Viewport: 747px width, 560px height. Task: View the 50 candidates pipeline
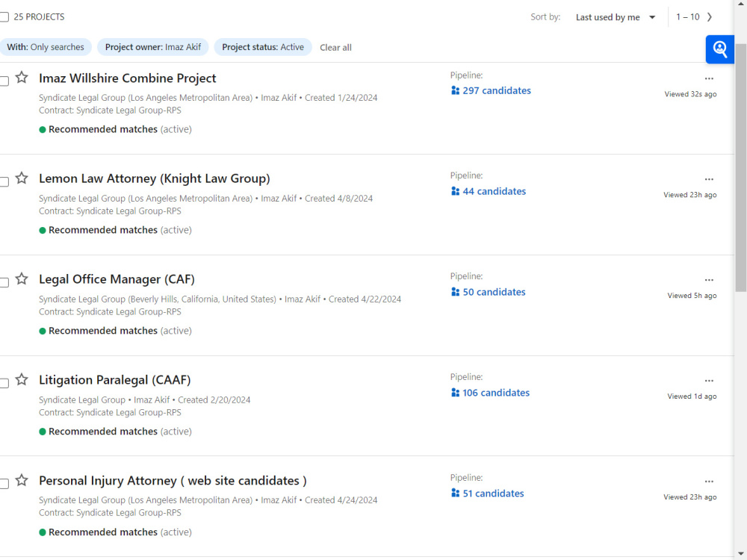pyautogui.click(x=488, y=292)
